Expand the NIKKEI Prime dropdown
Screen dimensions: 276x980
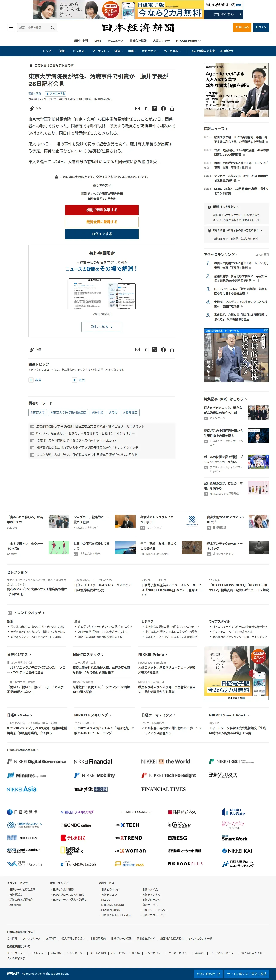point(188,41)
